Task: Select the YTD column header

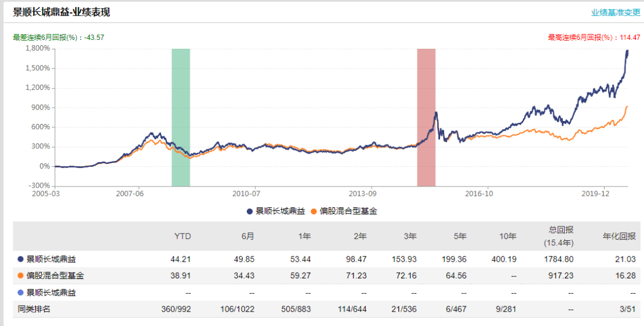Action: tap(182, 236)
